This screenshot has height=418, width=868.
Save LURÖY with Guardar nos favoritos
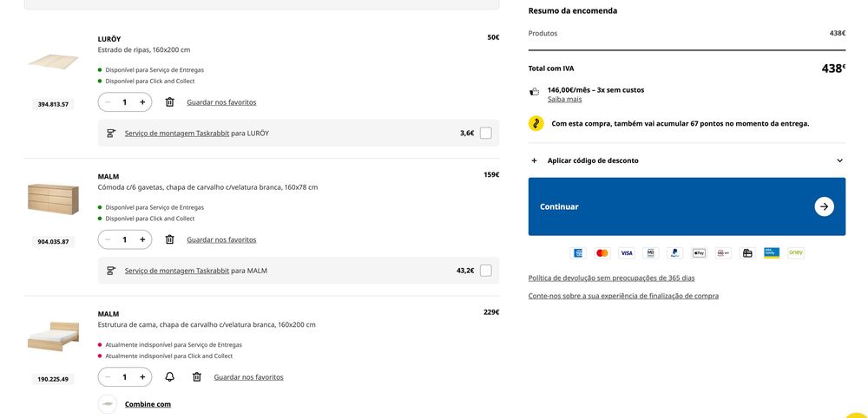tap(221, 102)
